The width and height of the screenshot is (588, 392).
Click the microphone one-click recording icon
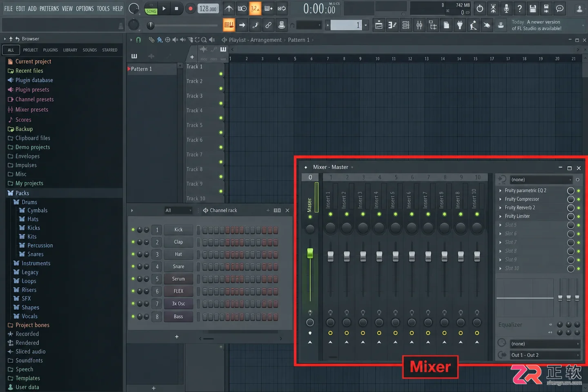pos(506,8)
